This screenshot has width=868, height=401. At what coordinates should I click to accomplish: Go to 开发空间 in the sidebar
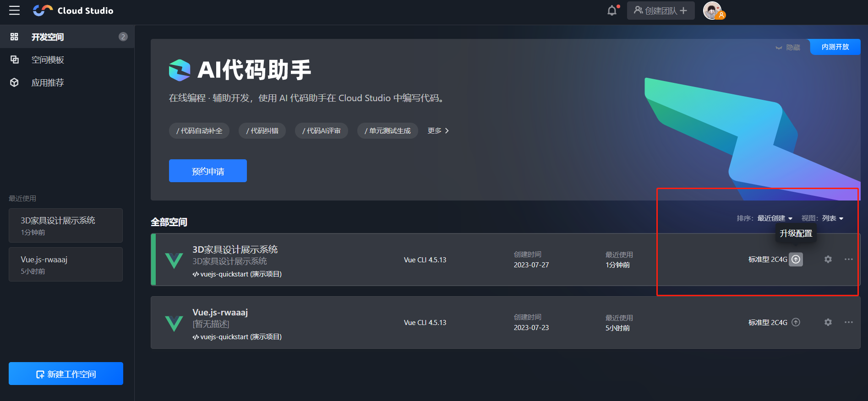48,37
